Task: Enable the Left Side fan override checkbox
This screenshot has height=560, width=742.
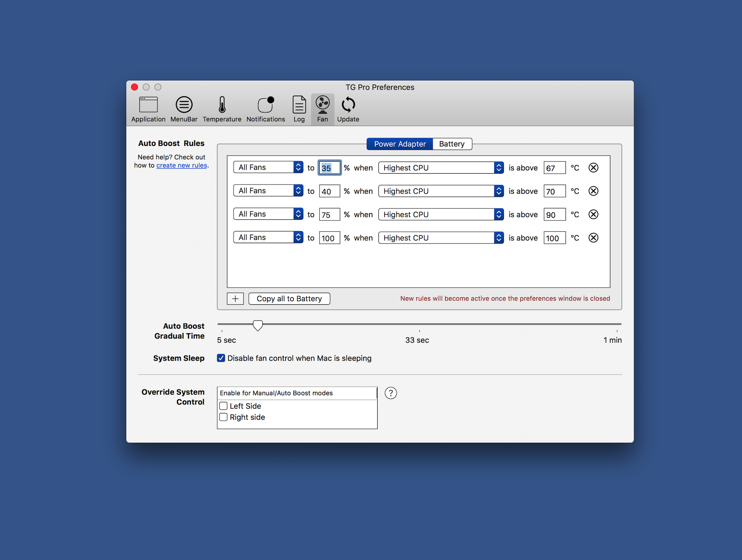Action: click(224, 406)
